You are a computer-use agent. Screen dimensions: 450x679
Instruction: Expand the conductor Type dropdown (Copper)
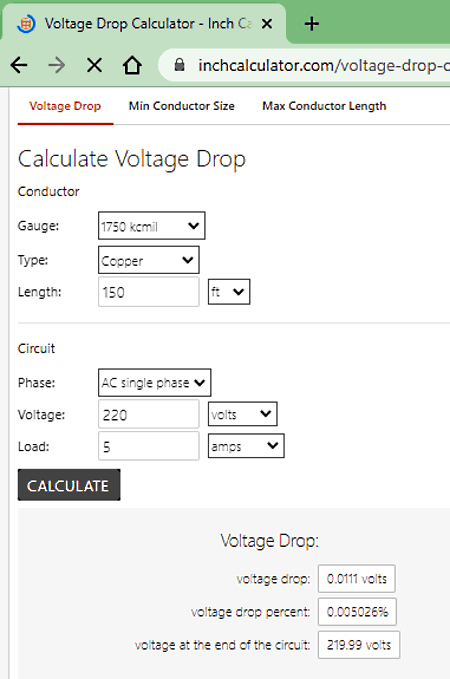point(149,260)
